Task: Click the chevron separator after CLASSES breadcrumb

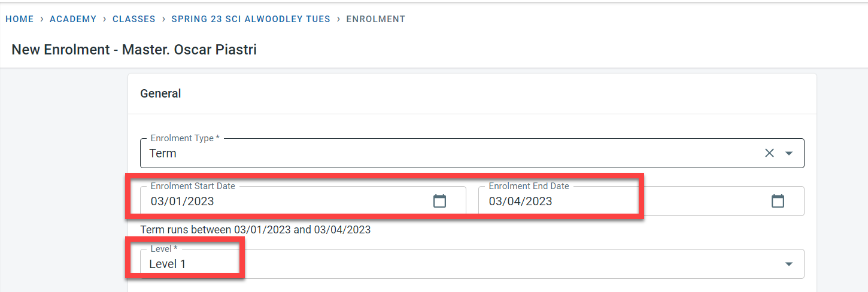Action: click(x=163, y=19)
